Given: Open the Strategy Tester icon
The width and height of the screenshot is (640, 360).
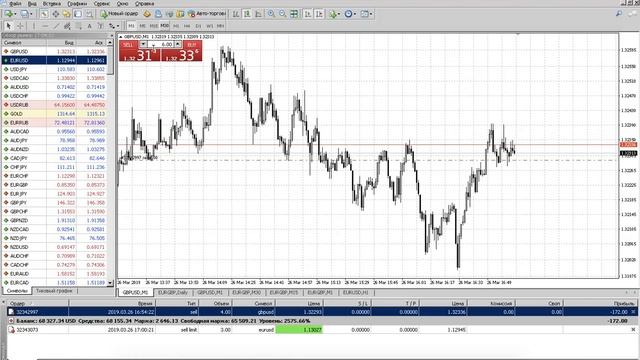Looking at the screenshot, I should pos(89,14).
